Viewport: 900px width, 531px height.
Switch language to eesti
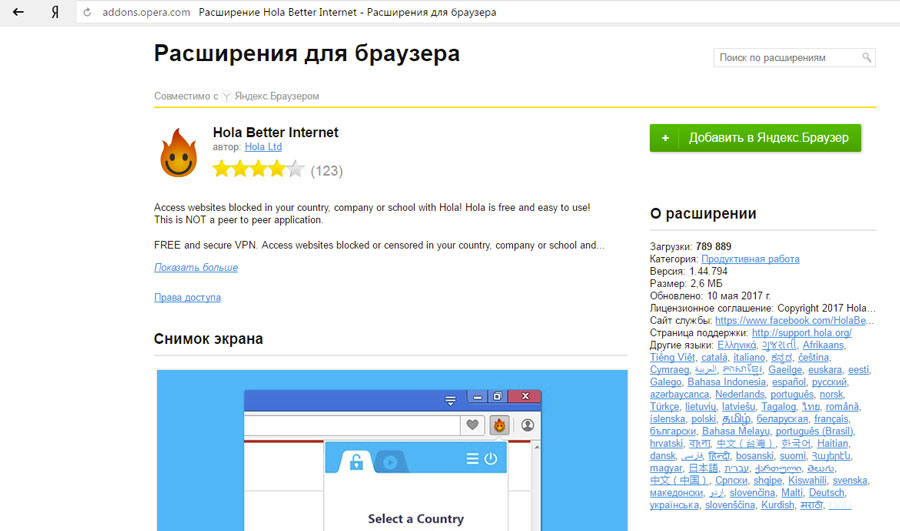point(858,370)
